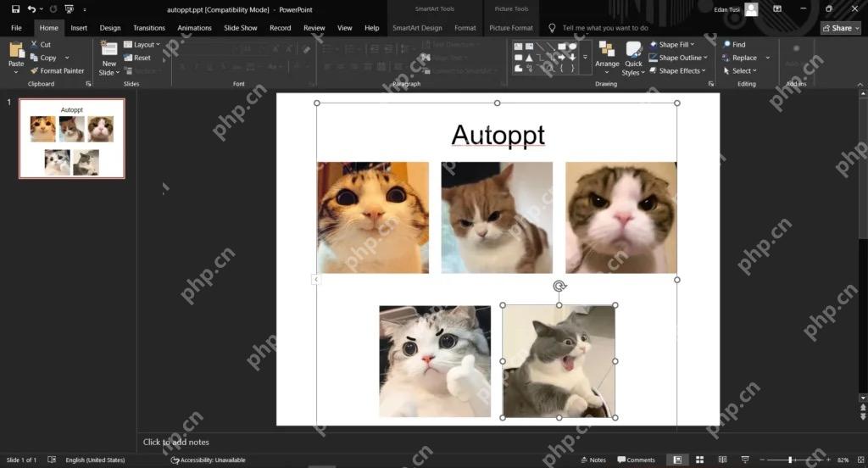Click Replace in the Editing group
Image resolution: width=868 pixels, height=468 pixels.
pos(739,58)
